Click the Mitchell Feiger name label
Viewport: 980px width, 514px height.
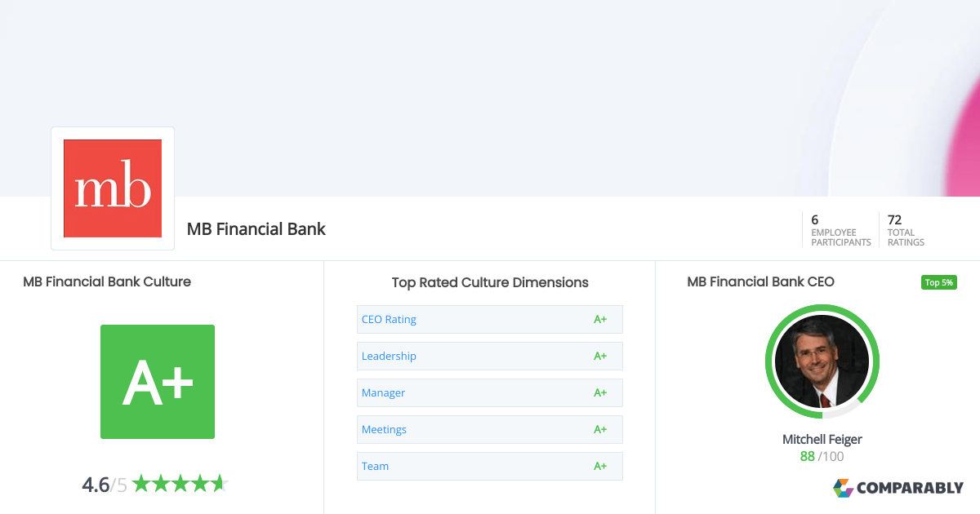(x=822, y=439)
